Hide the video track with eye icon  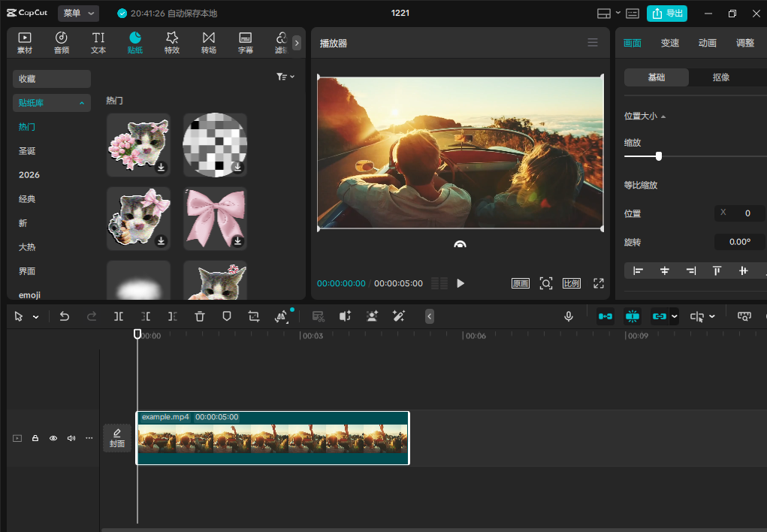53,438
